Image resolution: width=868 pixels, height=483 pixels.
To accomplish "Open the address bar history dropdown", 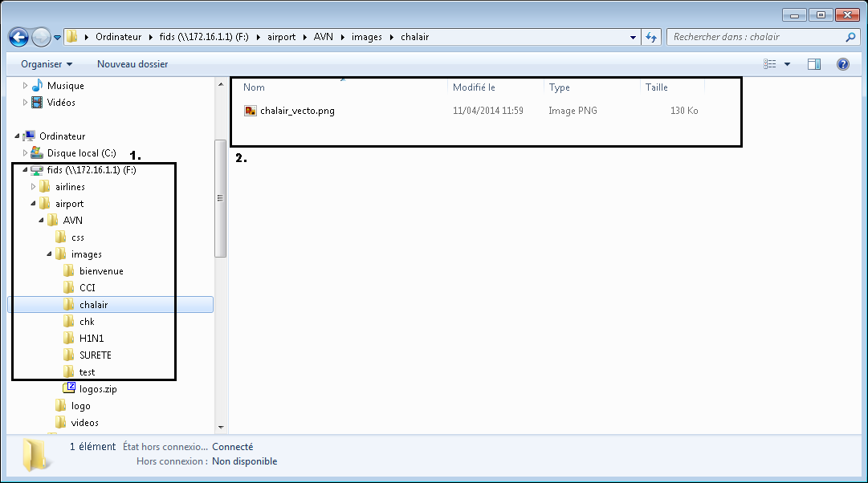I will coord(630,37).
